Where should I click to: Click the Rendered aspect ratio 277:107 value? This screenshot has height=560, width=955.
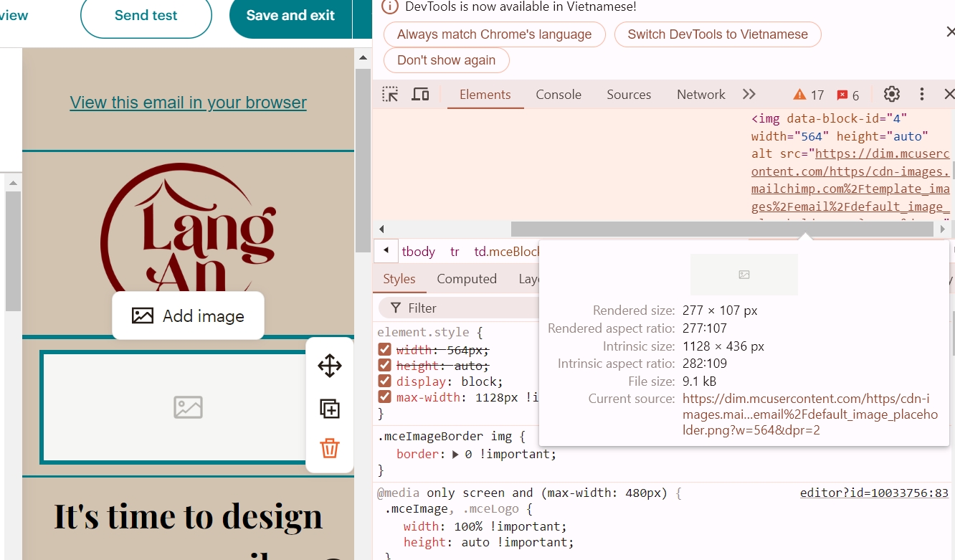tap(704, 328)
